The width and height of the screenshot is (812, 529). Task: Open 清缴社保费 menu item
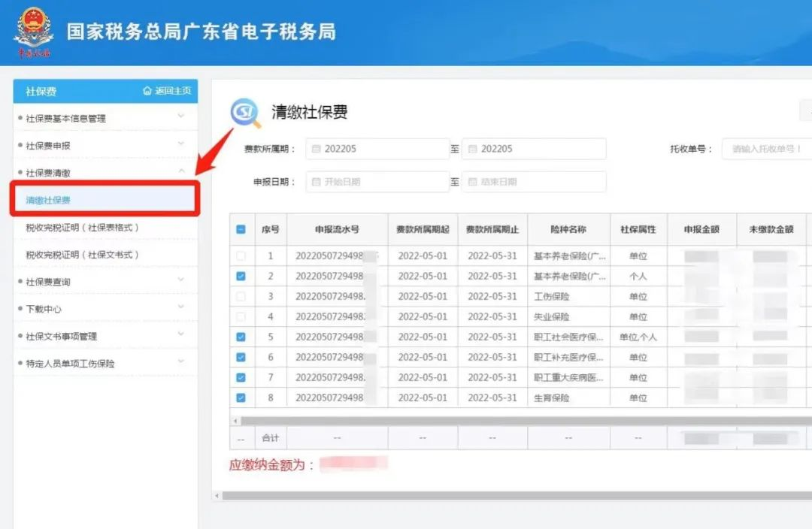[x=105, y=200]
